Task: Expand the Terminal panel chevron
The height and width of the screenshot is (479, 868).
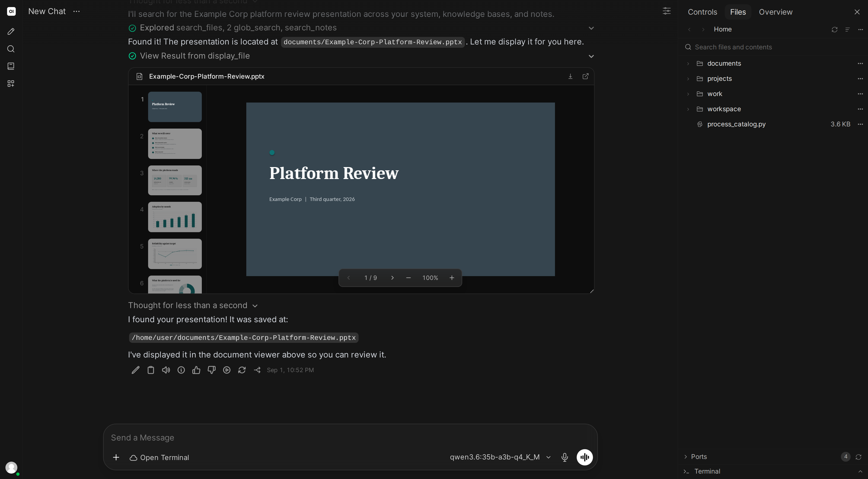Action: click(x=860, y=472)
